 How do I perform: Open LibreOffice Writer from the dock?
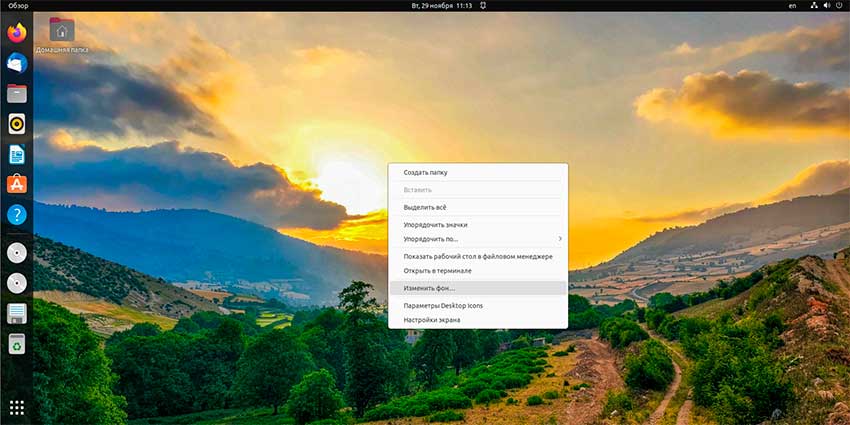click(16, 154)
